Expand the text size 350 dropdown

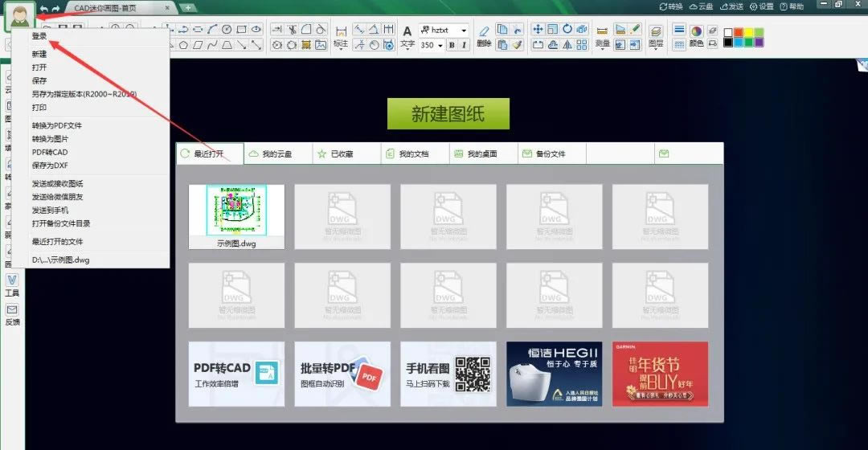pos(440,46)
